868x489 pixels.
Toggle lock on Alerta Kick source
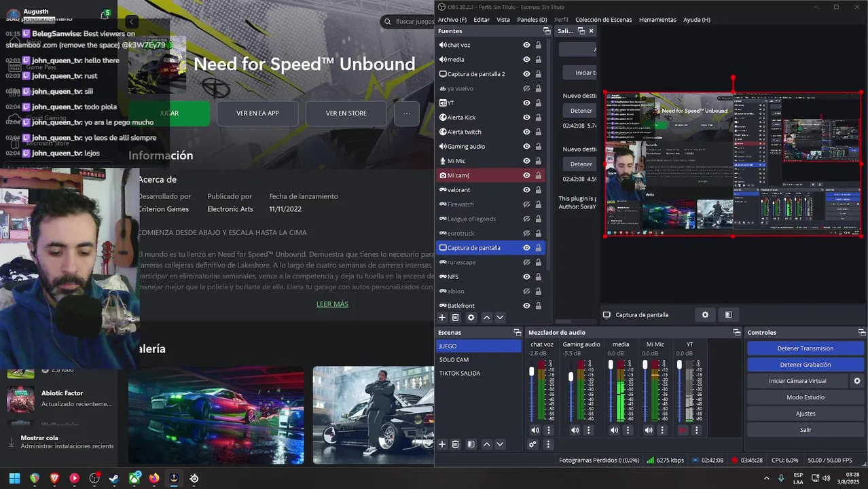538,117
